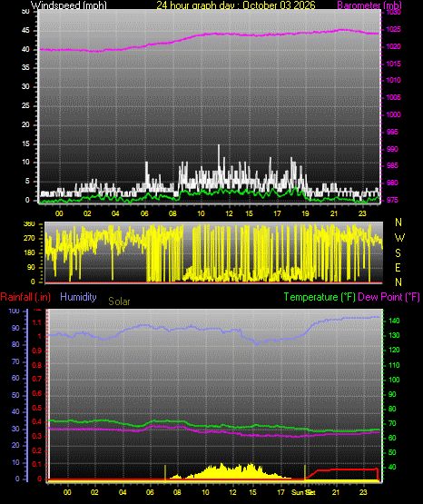Screen dimensions: 423x504
Task: Click the 60 mark on humidity axis
Action: [15, 379]
